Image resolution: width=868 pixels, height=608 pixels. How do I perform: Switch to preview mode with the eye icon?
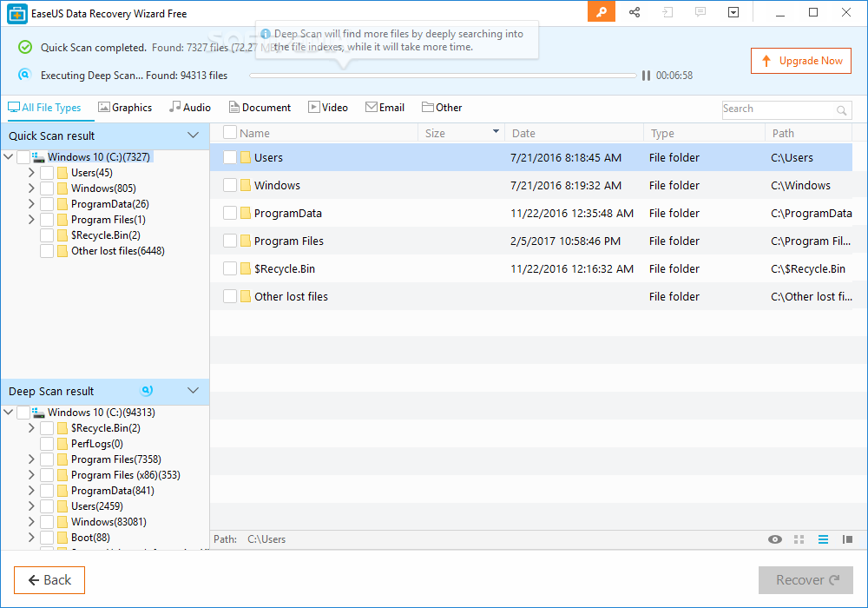coord(774,539)
